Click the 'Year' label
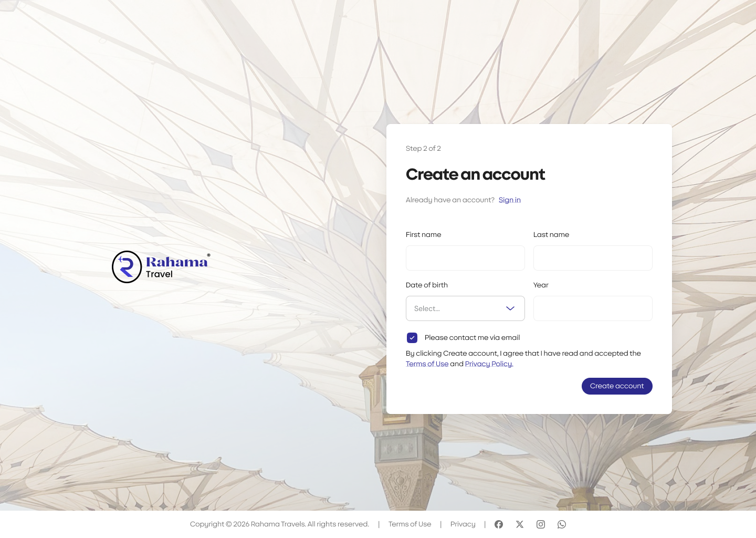756x538 pixels. tap(541, 285)
